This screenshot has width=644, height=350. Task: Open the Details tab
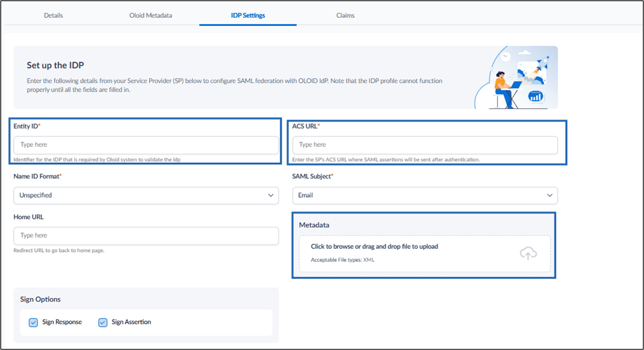(53, 15)
